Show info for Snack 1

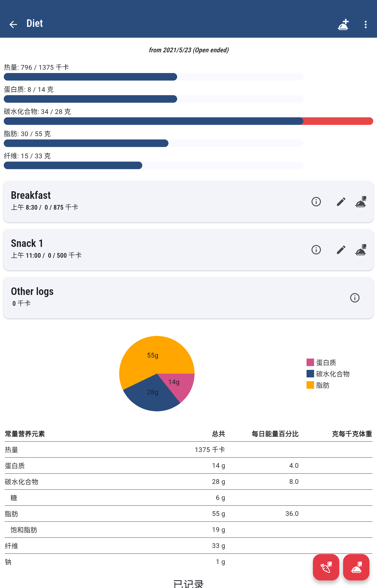pyautogui.click(x=316, y=249)
